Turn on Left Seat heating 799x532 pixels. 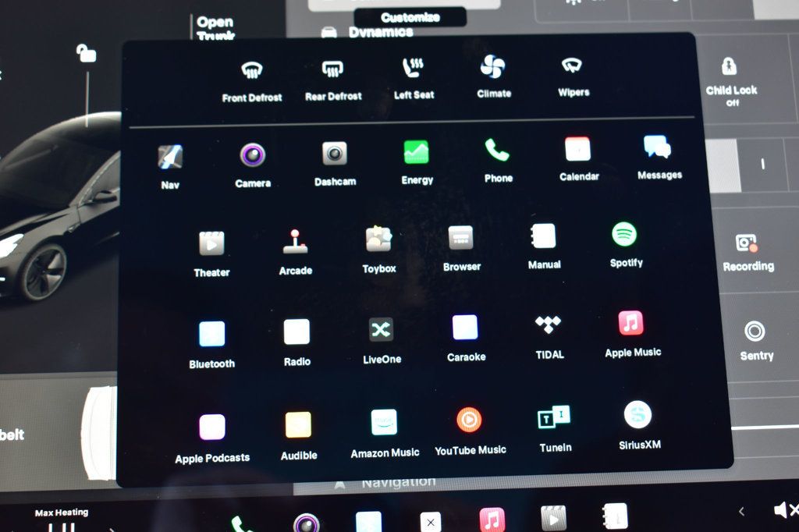click(x=414, y=69)
